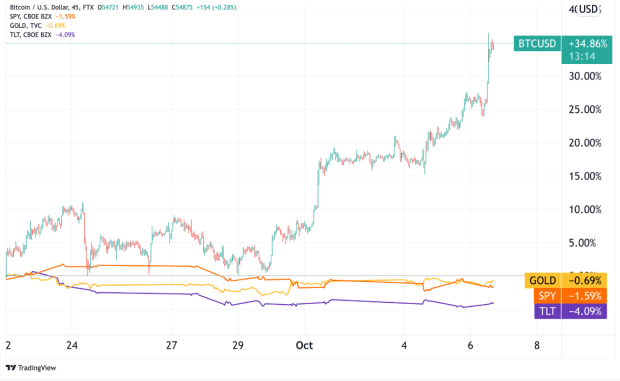Click the Bitcoin / U.S. Dollar legend title
The height and width of the screenshot is (381, 620).
52,7
